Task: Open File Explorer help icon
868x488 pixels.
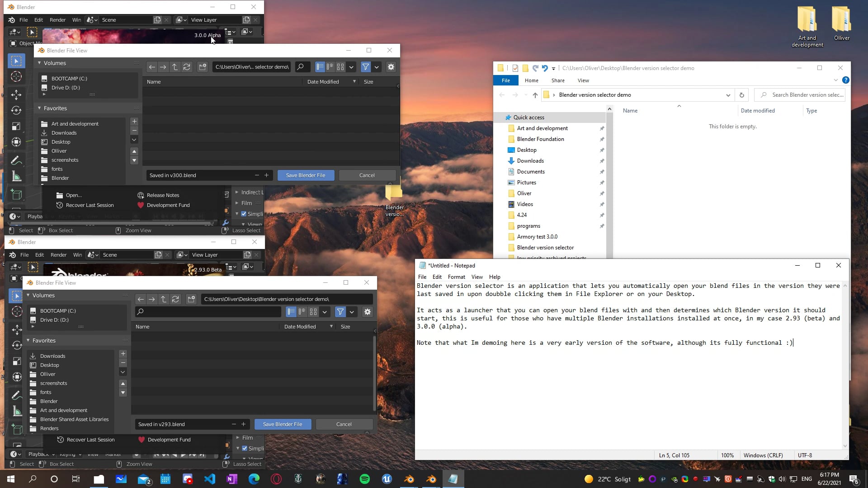Action: point(845,80)
